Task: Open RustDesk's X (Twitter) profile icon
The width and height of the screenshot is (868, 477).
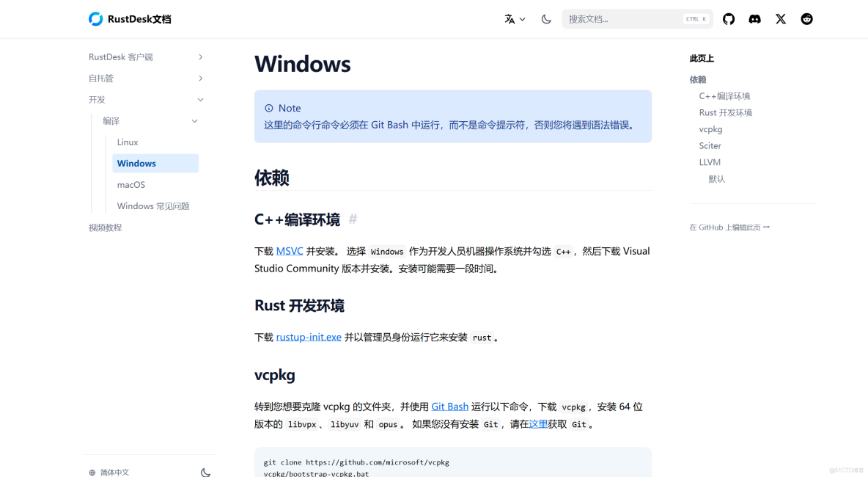Action: click(780, 18)
